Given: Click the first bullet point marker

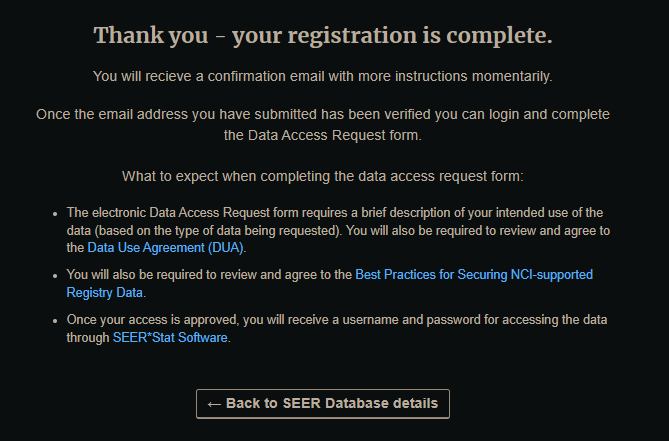Looking at the screenshot, I should [55, 213].
